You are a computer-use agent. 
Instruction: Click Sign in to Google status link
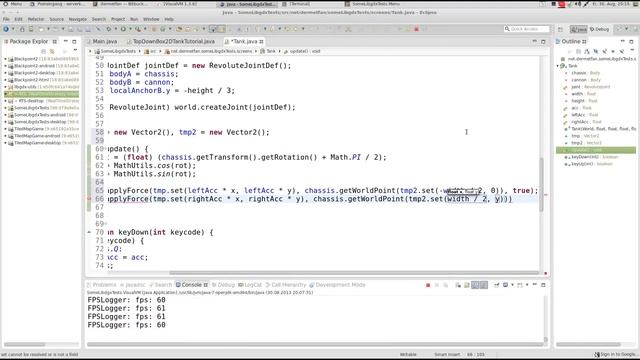click(616, 354)
